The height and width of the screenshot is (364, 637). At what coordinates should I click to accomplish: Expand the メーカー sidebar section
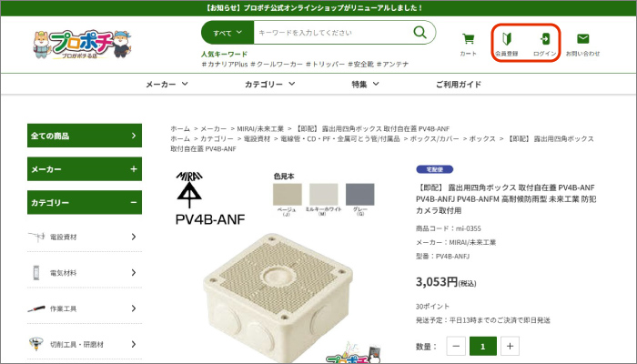85,169
